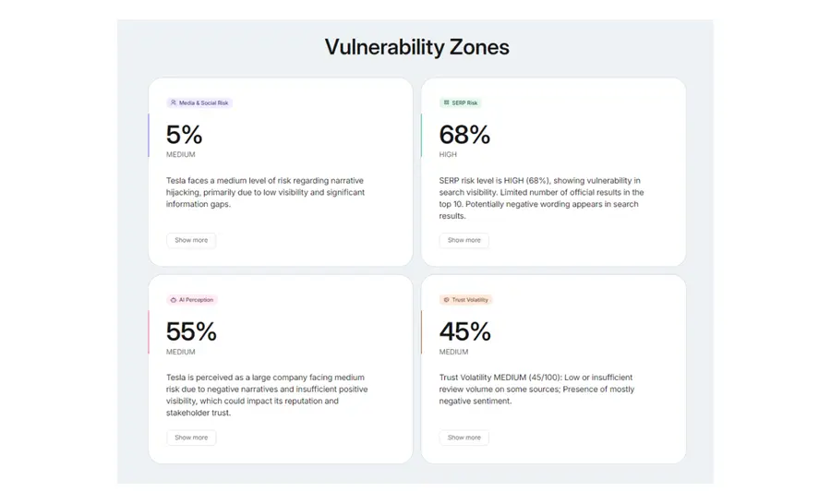Click the narrative hijacking description paragraph
The width and height of the screenshot is (831, 504).
(265, 192)
